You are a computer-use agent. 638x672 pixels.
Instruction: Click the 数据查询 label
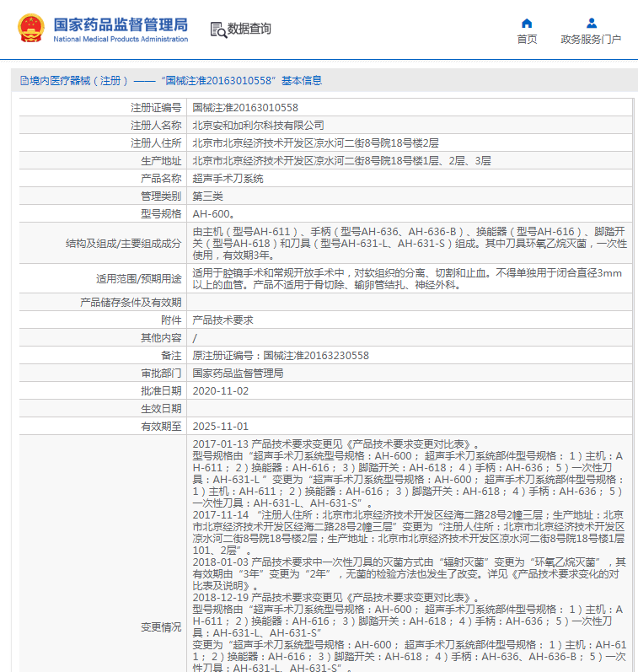[249, 29]
